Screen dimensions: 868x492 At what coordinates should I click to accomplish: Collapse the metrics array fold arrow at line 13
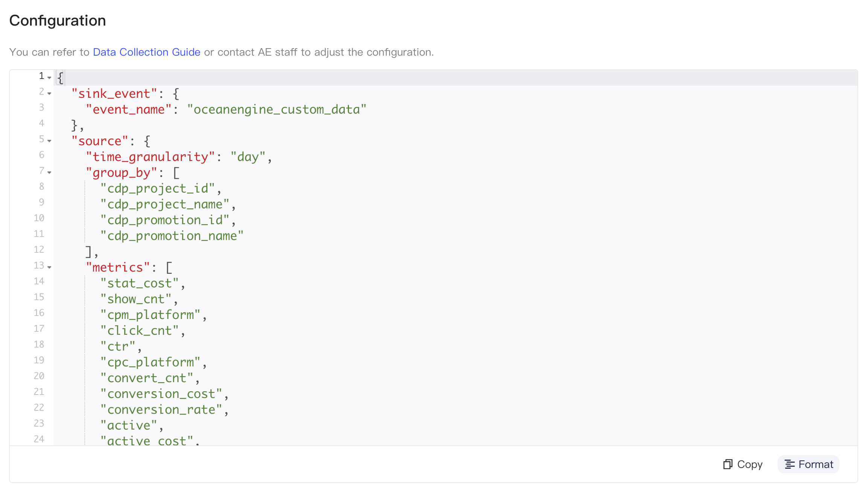coord(49,267)
